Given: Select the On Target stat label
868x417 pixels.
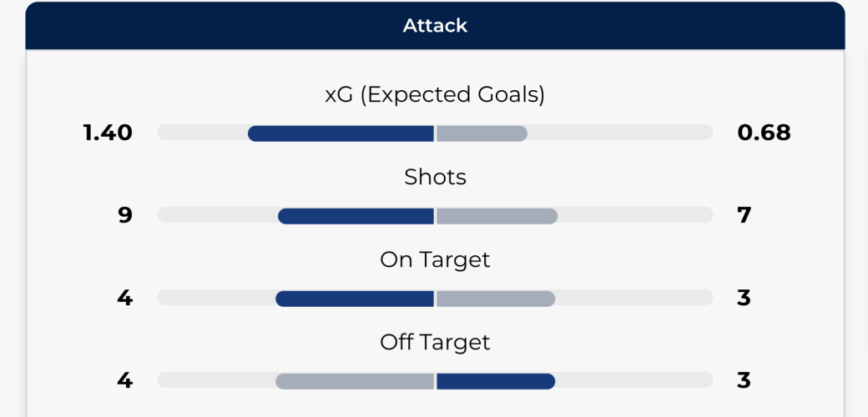Looking at the screenshot, I should click(435, 259).
